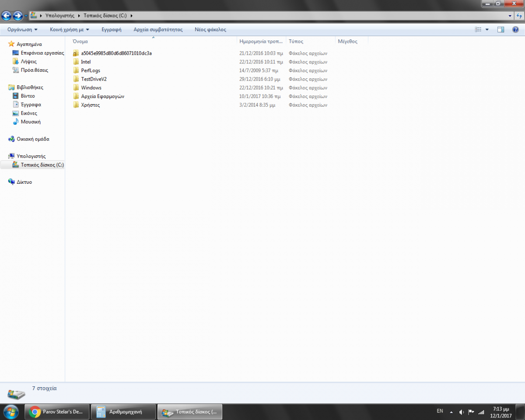Click the Τοπικός δίσκος taskbar button
525x420 pixels.
pyautogui.click(x=190, y=412)
